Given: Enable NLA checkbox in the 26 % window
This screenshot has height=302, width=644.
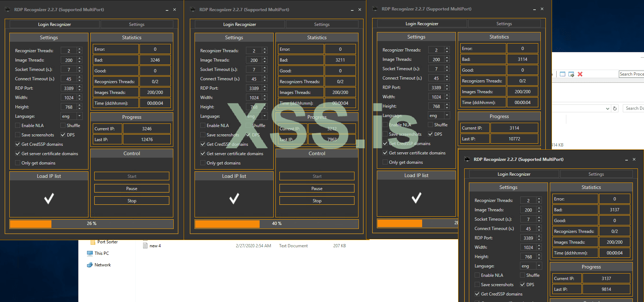Looking at the screenshot, I should (x=18, y=126).
